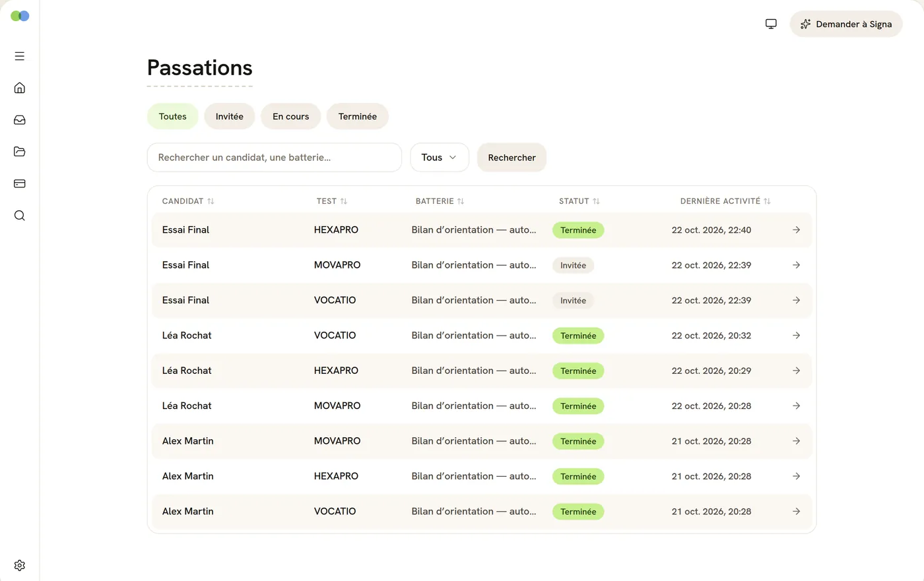Sort by the TEST column

point(332,201)
